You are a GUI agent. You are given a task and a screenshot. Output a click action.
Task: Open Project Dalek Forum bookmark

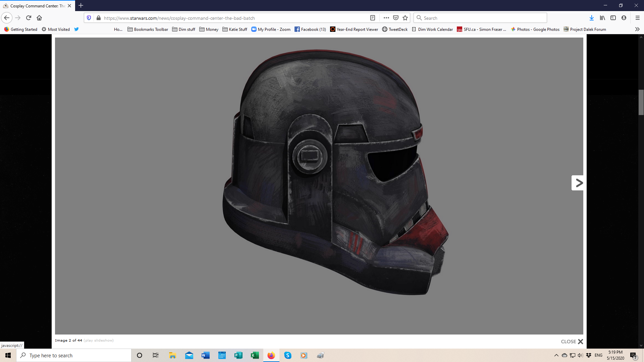[x=585, y=29]
